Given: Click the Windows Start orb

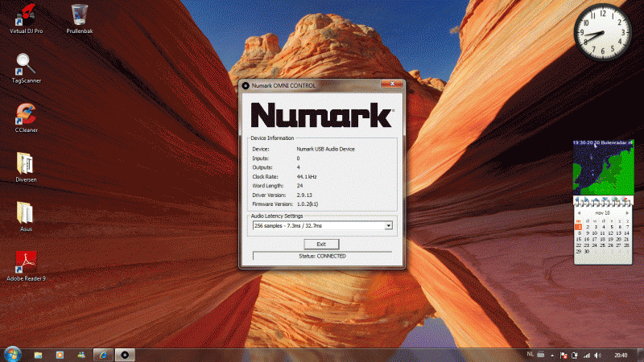Looking at the screenshot, I should [12, 355].
